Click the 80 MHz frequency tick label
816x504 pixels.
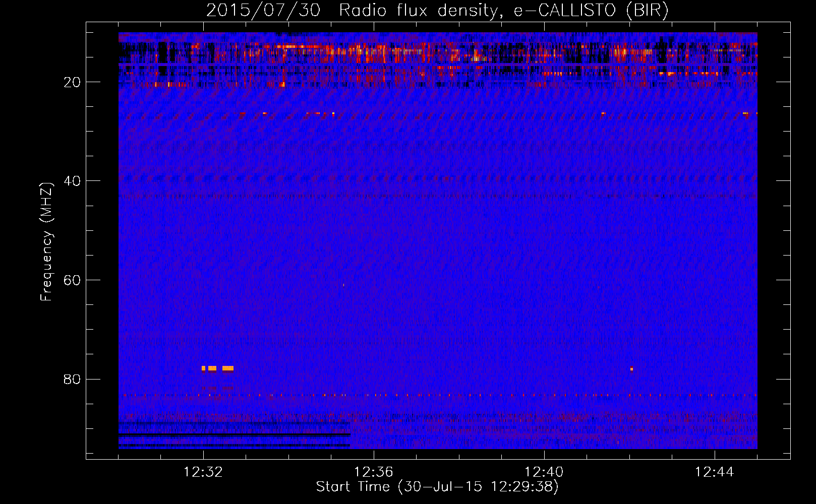tap(72, 379)
